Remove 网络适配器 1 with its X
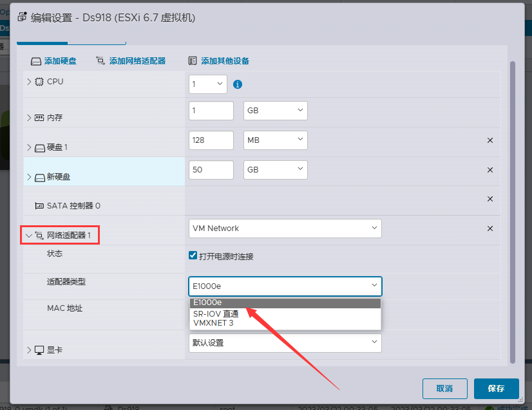 click(490, 228)
